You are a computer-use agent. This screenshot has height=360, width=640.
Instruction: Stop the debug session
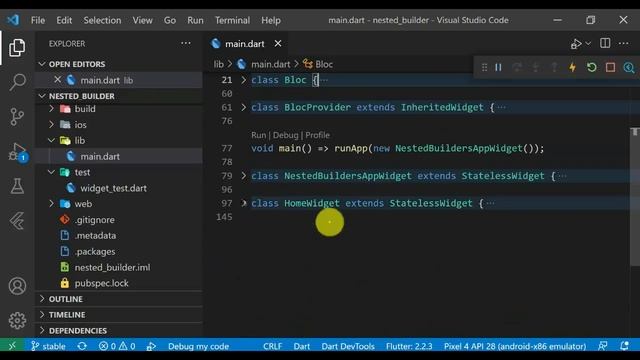(x=610, y=67)
